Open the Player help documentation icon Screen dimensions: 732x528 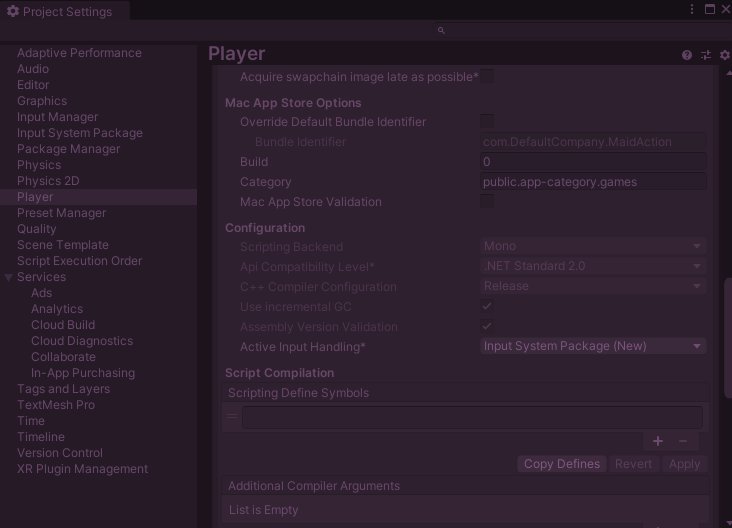click(x=687, y=55)
